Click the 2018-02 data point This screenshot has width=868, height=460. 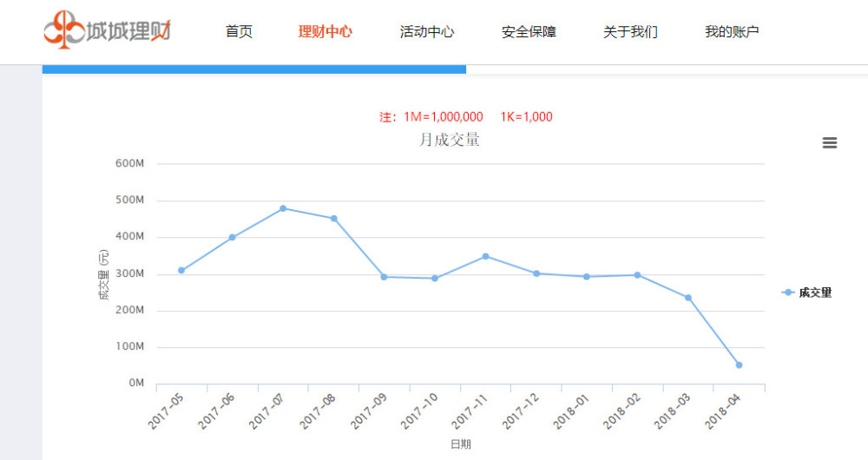(637, 275)
